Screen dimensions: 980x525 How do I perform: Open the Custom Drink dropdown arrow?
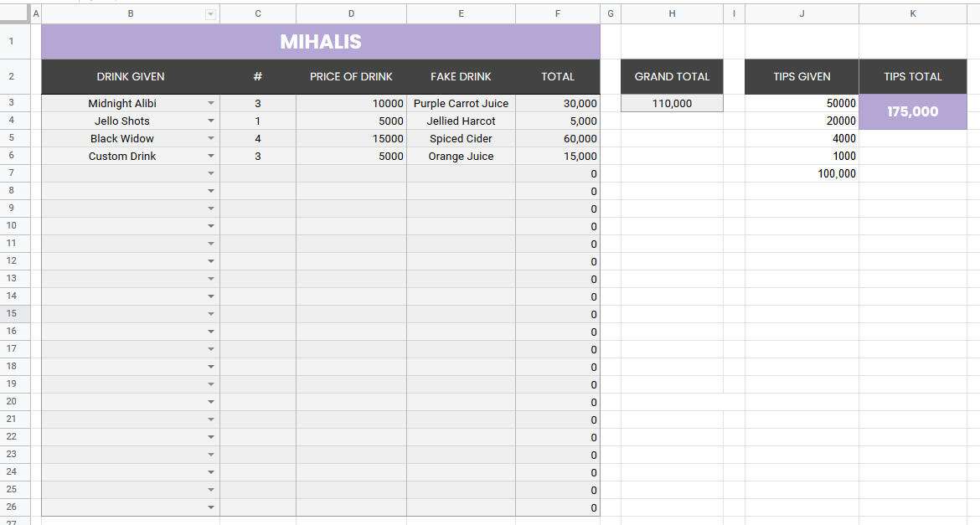(211, 157)
